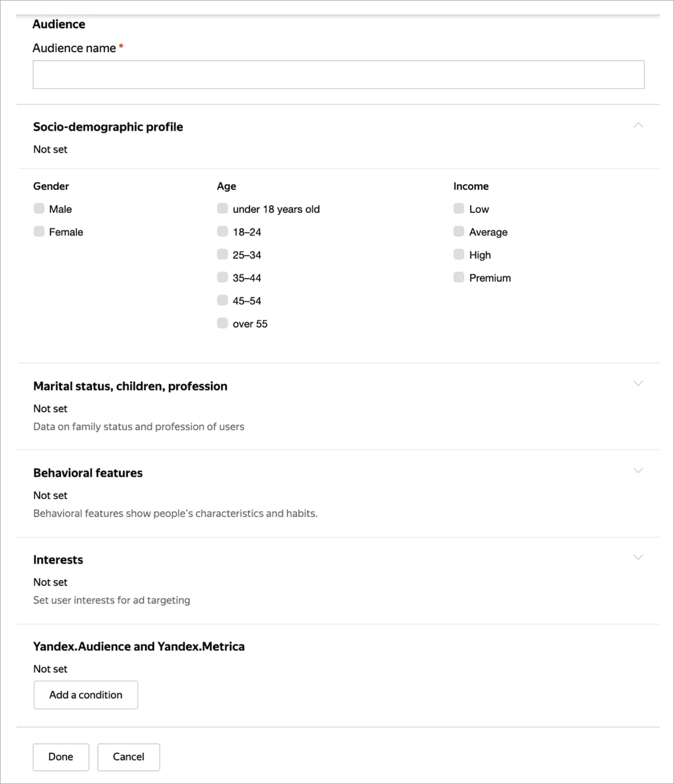Check the Male gender checkbox
The image size is (674, 784).
[39, 209]
